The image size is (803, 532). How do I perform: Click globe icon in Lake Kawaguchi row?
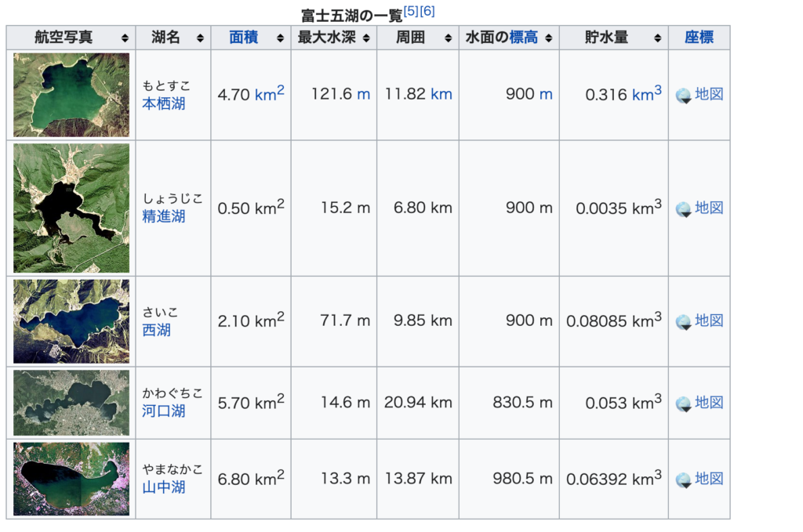click(683, 404)
